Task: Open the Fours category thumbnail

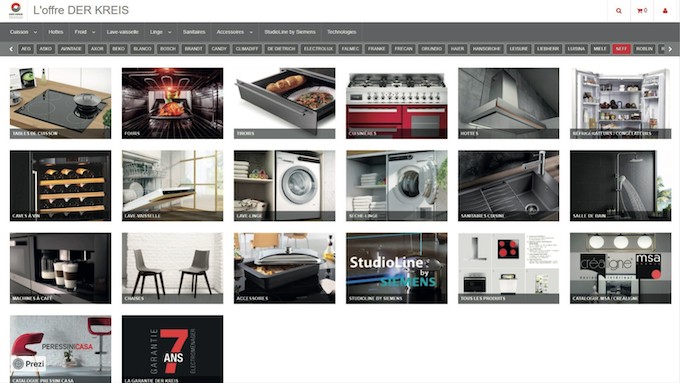Action: coord(173,103)
